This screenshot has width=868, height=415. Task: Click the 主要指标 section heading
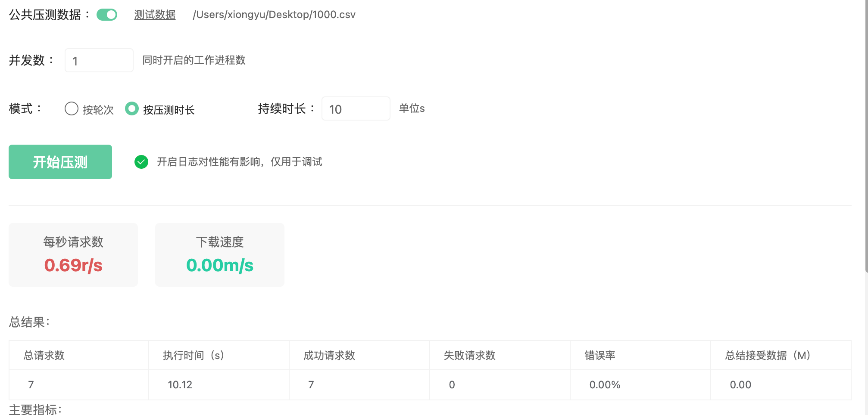(x=35, y=409)
